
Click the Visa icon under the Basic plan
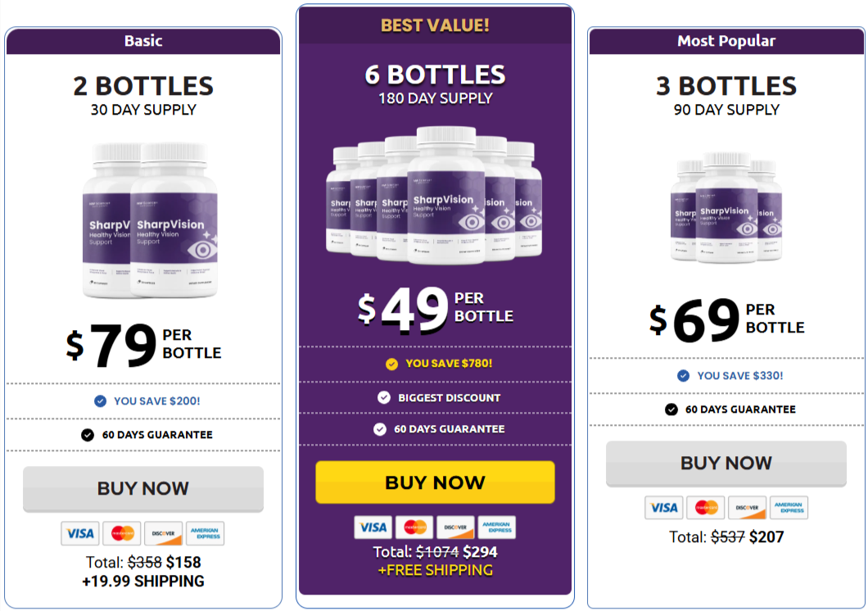pyautogui.click(x=79, y=533)
